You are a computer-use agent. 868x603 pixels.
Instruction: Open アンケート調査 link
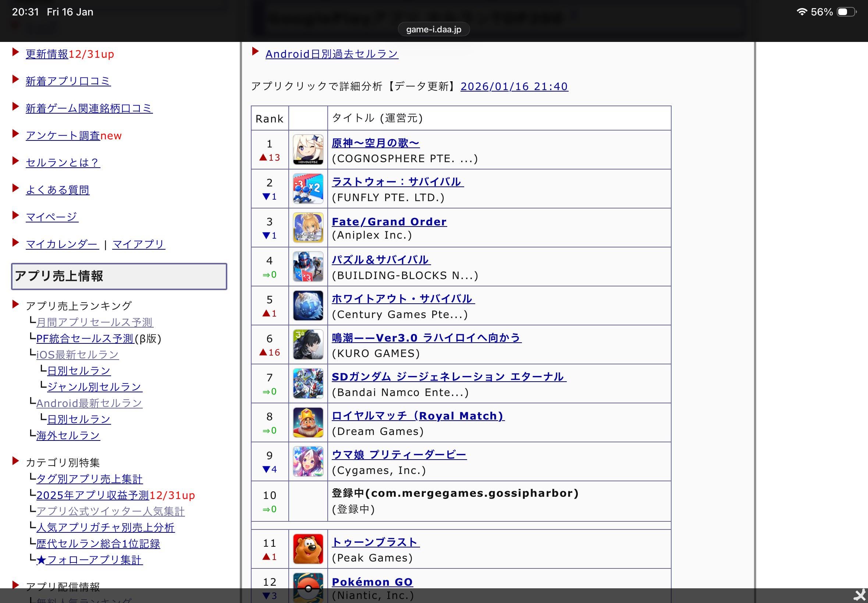[x=63, y=136]
